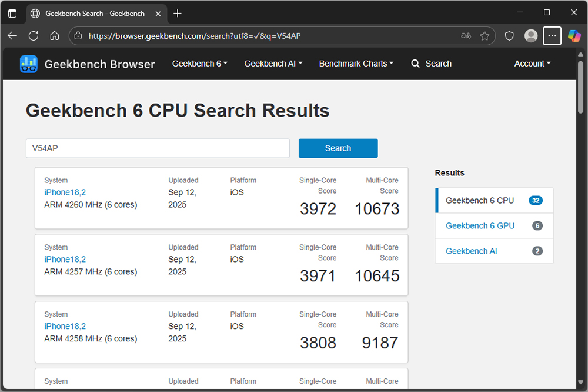Click the Geekbench 6 CPU Search Results heading
This screenshot has height=392, width=588.
point(178,111)
